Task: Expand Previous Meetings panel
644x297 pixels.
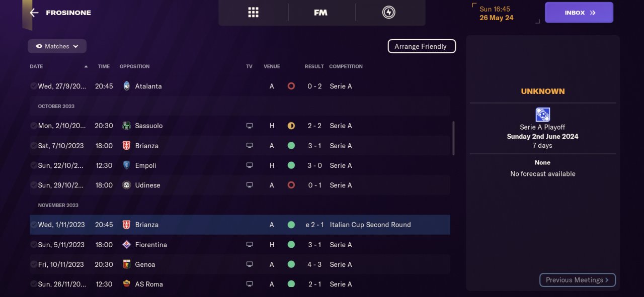Action: click(x=577, y=280)
